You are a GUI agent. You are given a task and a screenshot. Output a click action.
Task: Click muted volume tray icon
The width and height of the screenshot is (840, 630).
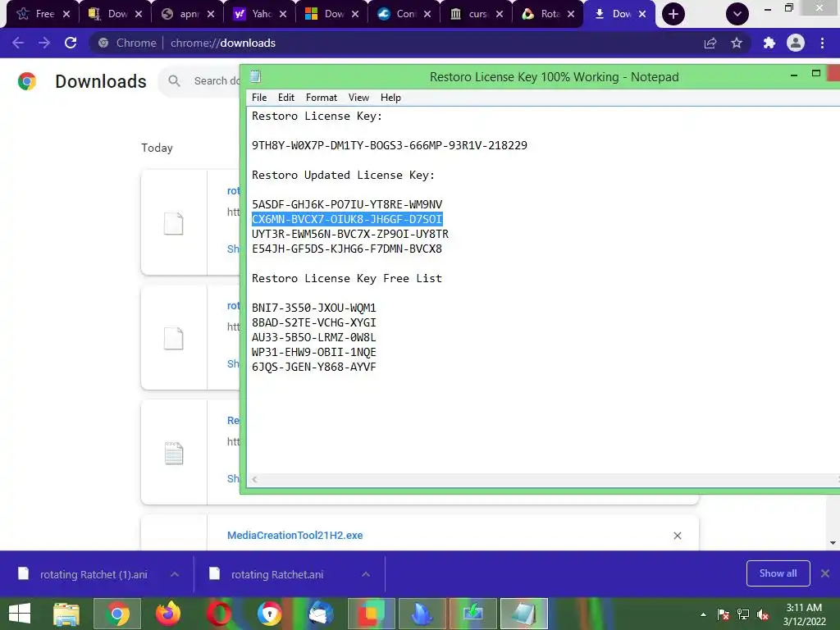coord(763,614)
